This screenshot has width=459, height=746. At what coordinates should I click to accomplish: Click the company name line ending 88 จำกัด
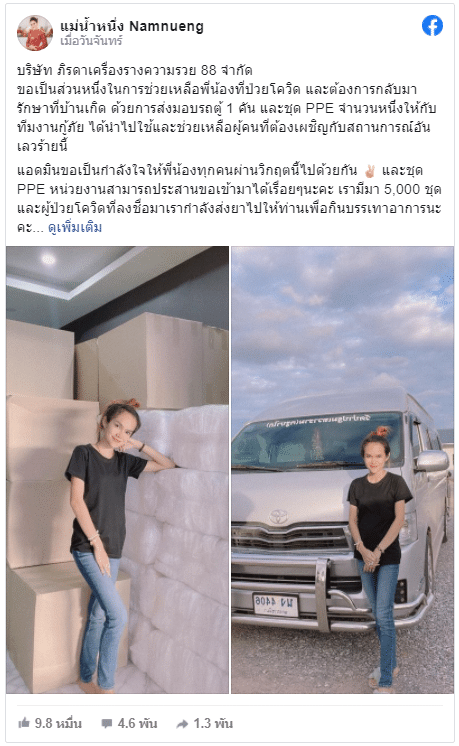(x=135, y=70)
